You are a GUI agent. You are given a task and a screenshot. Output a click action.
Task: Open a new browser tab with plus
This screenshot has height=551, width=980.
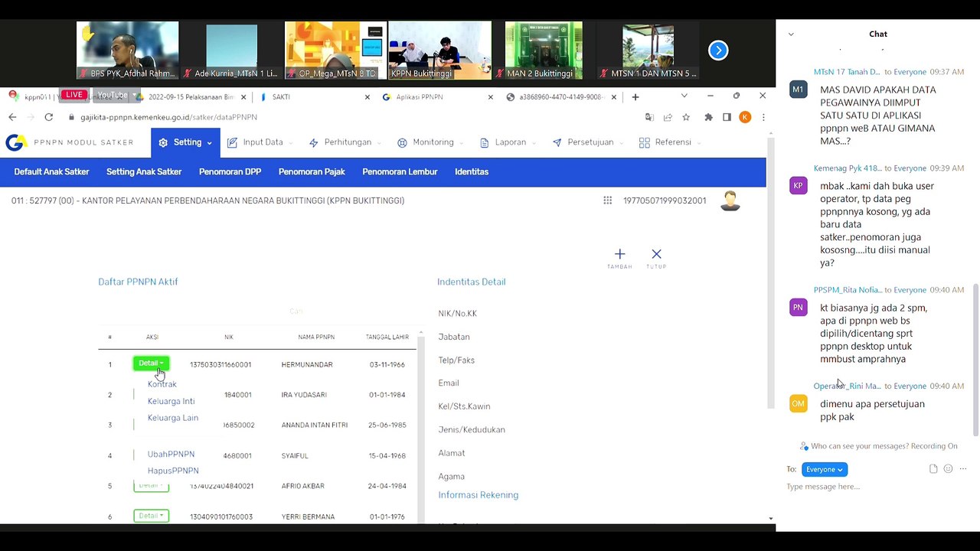[635, 97]
